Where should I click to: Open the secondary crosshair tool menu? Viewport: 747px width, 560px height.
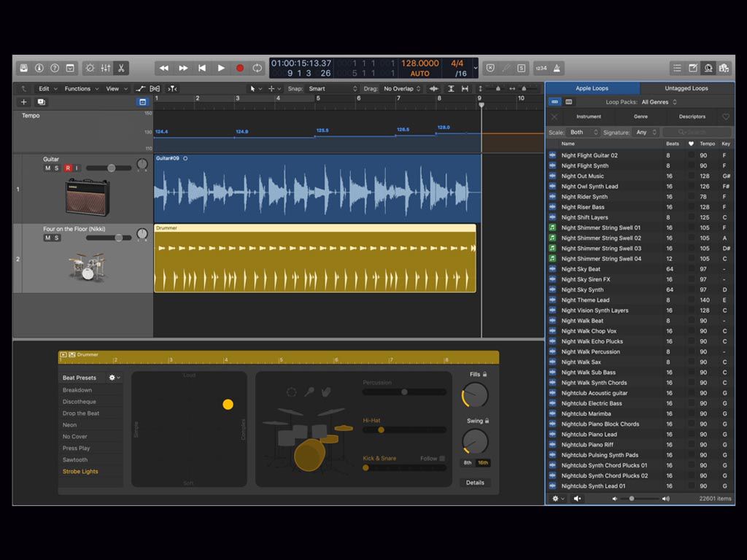274,88
